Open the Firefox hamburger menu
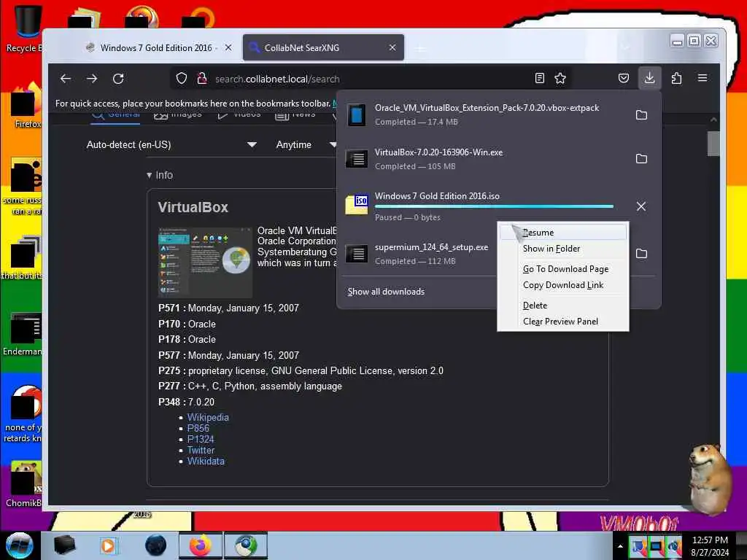Viewport: 747px width, 560px height. (703, 78)
